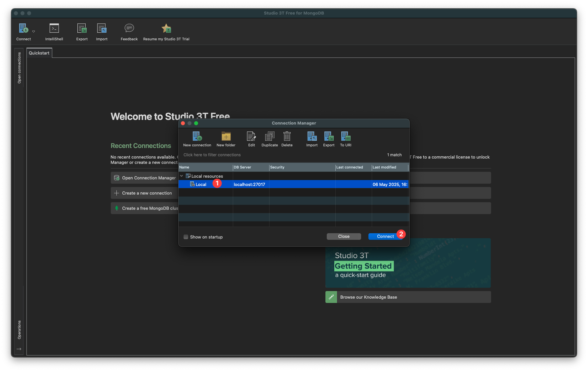The image size is (588, 371).
Task: Click the Knowledge Base green link icon
Action: pyautogui.click(x=331, y=297)
